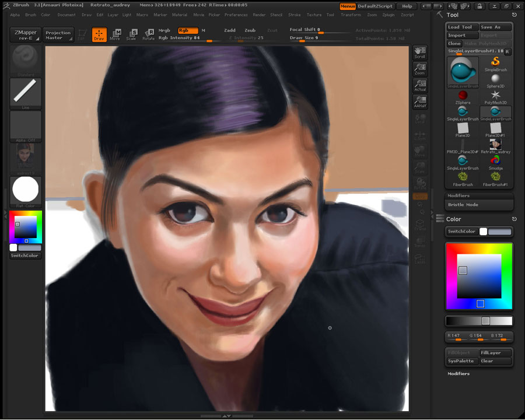Click the previous UI layout arrow icon
The height and width of the screenshot is (420, 525).
click(x=426, y=6)
